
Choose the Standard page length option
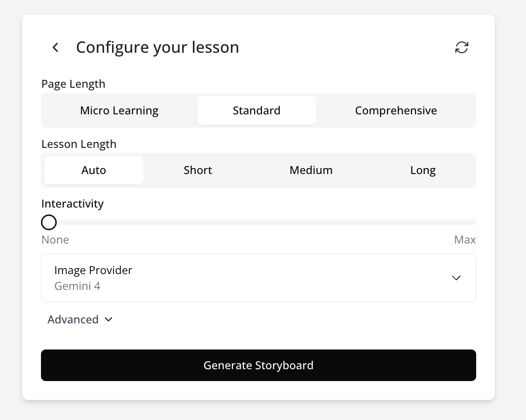[257, 110]
